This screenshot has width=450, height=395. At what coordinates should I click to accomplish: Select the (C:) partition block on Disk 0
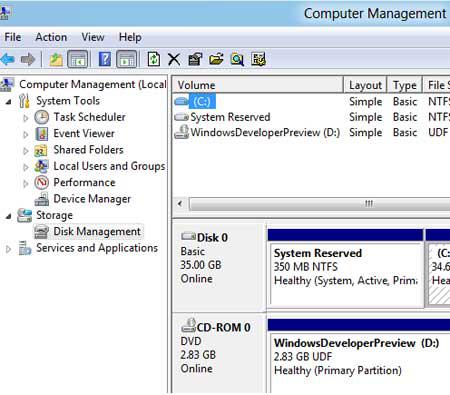[438, 267]
